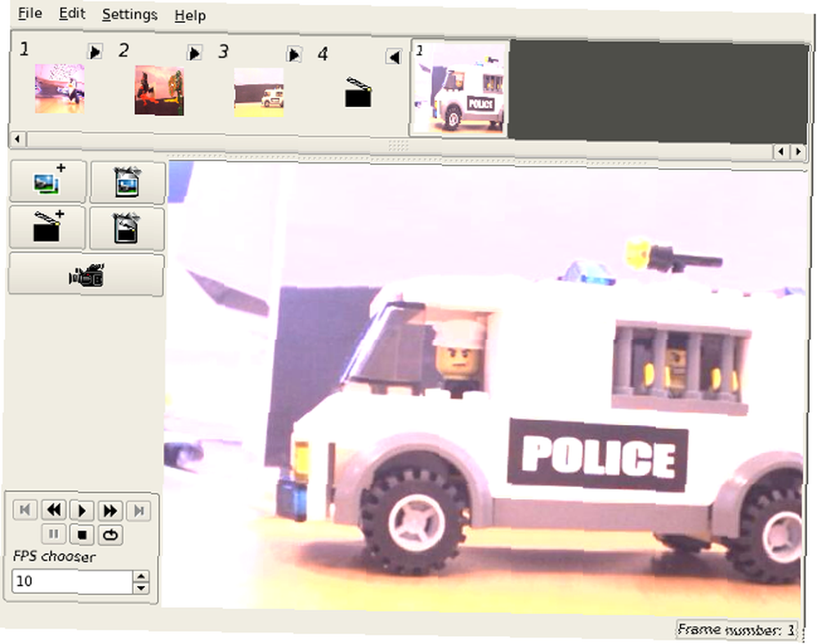Click the Play animation button
This screenshot has height=644, width=817.
tap(82, 510)
